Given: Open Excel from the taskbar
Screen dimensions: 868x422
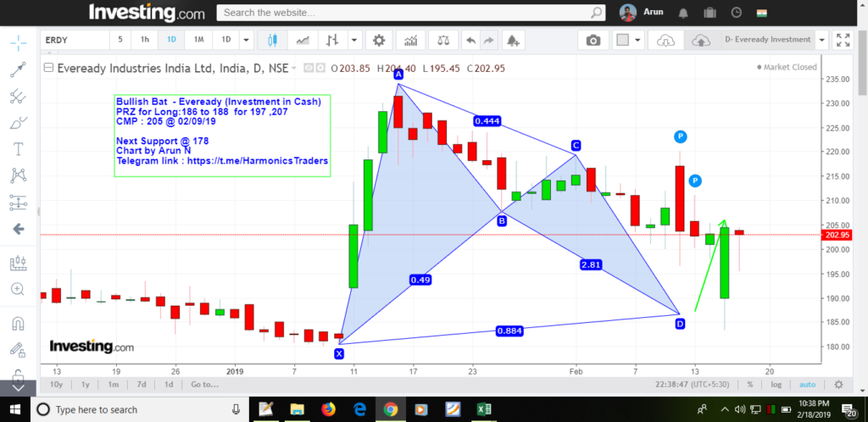Looking at the screenshot, I should pyautogui.click(x=484, y=409).
